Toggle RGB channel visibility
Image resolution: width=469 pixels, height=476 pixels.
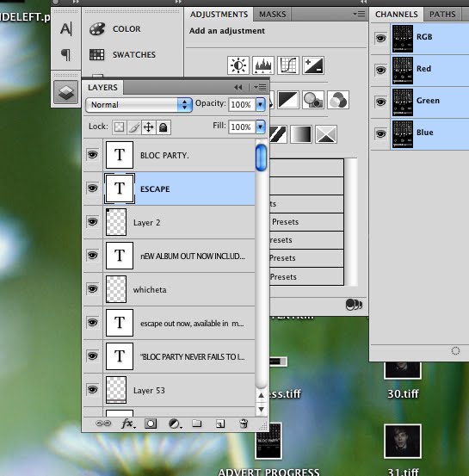point(380,39)
